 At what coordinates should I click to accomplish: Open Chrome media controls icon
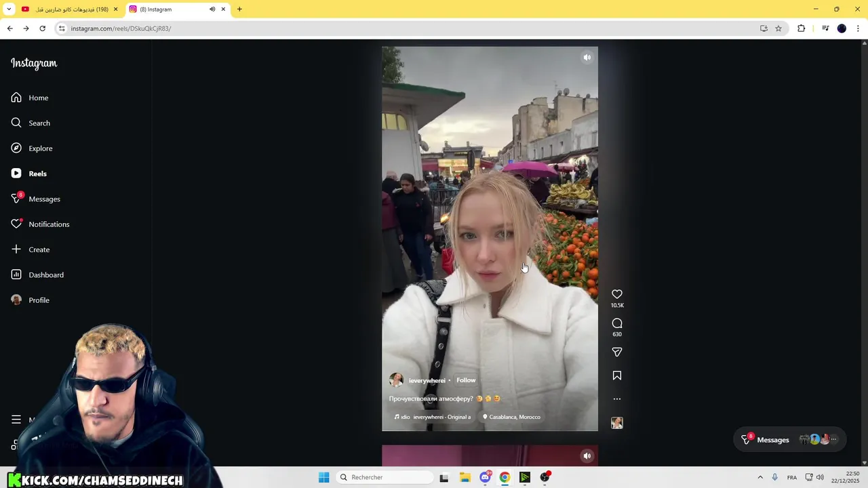[825, 28]
